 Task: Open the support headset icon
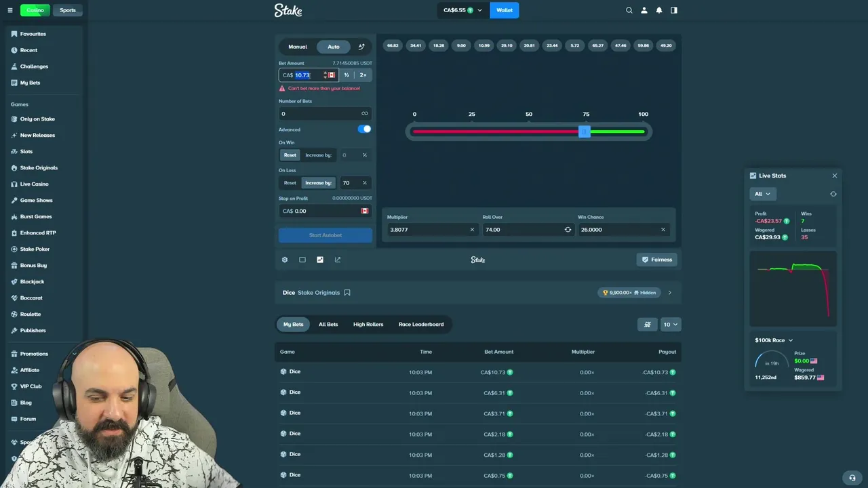[852, 477]
